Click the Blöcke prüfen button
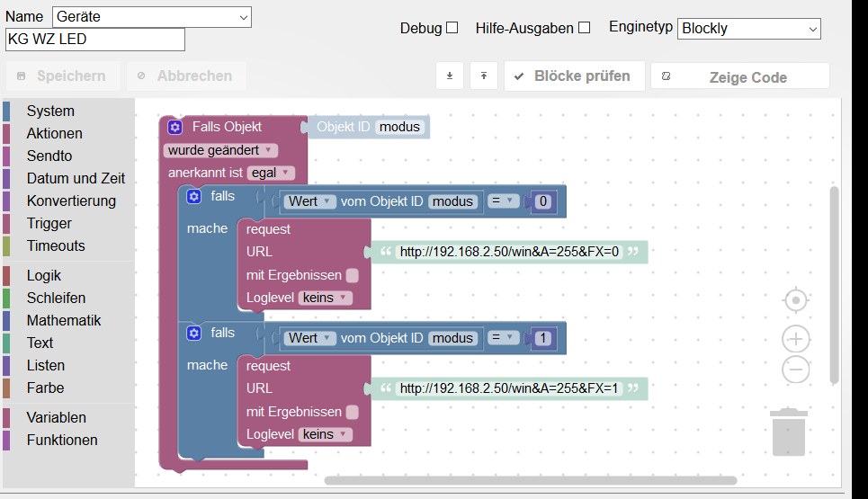 tap(575, 76)
